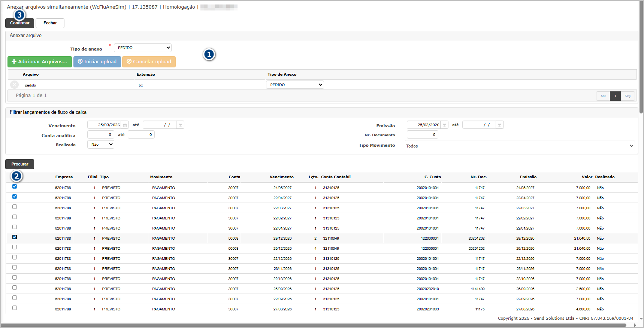Image resolution: width=644 pixels, height=328 pixels.
Task: Uncheck the row with Lçto. 2 and Conta 50008
Action: (15, 237)
